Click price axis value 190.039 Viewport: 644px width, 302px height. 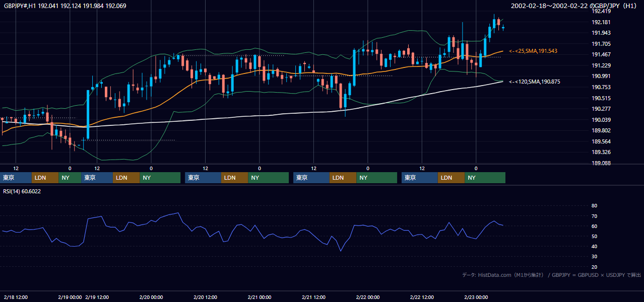[601, 120]
